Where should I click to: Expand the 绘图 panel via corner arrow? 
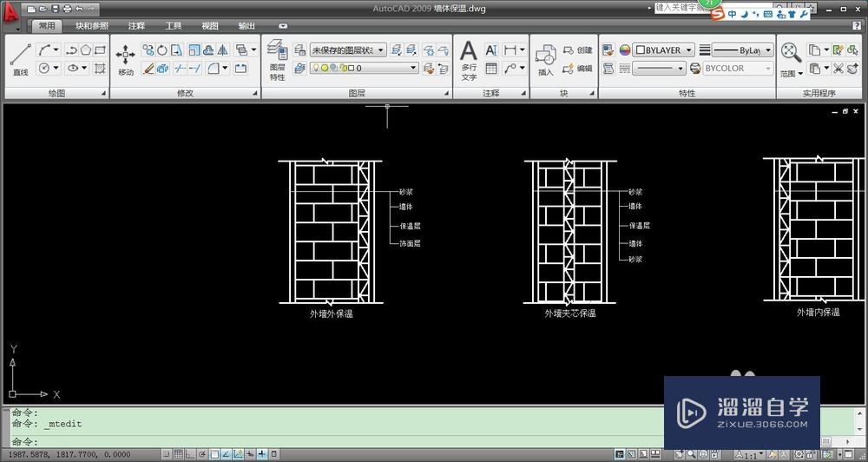coord(103,94)
